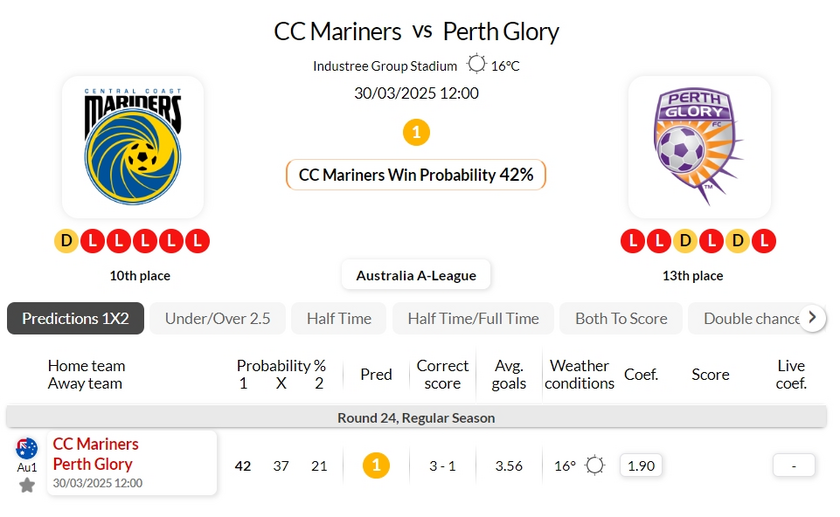Click the CC Mariners team logo

coord(133,146)
